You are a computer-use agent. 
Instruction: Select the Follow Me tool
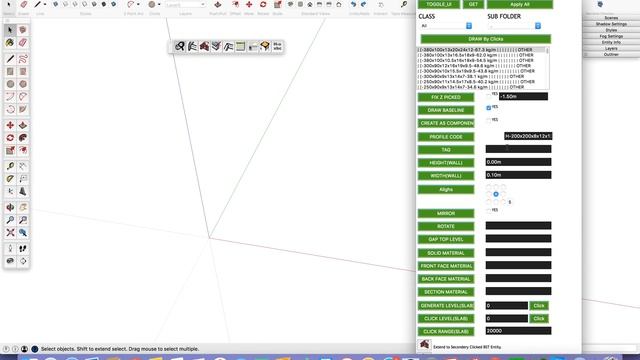coord(22,138)
